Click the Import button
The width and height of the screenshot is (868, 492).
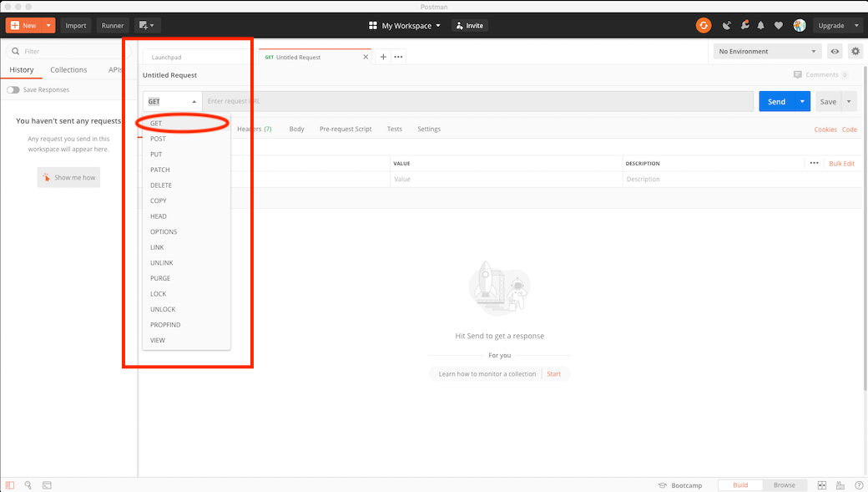76,26
